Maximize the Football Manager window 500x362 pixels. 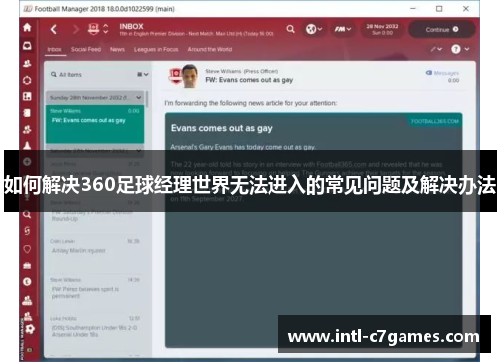[x=439, y=9]
